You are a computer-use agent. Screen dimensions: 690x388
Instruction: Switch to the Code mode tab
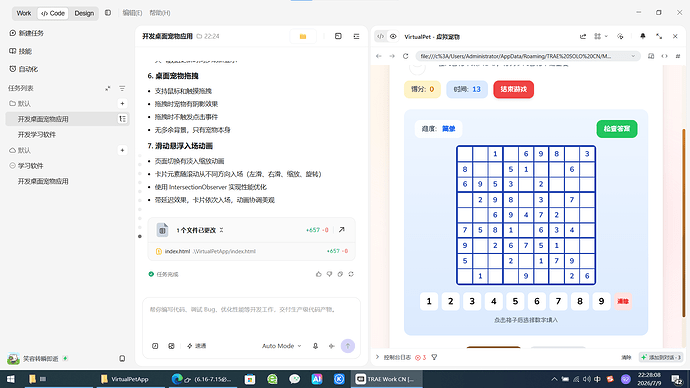[x=53, y=13]
